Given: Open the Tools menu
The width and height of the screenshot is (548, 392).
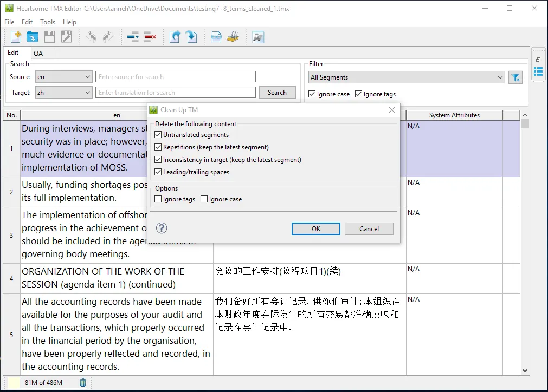Looking at the screenshot, I should click(47, 22).
